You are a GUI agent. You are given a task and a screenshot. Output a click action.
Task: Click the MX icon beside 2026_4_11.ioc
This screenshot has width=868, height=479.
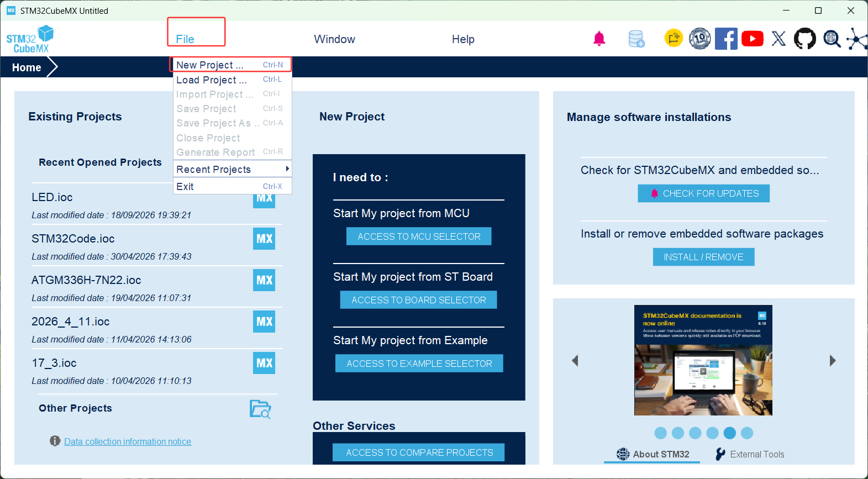(x=264, y=322)
